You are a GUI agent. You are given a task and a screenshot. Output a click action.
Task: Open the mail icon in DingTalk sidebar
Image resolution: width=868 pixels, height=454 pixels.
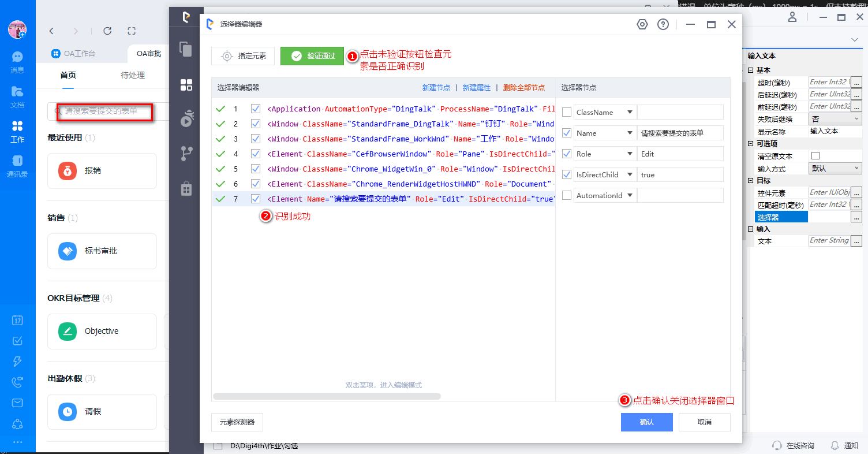(x=17, y=403)
